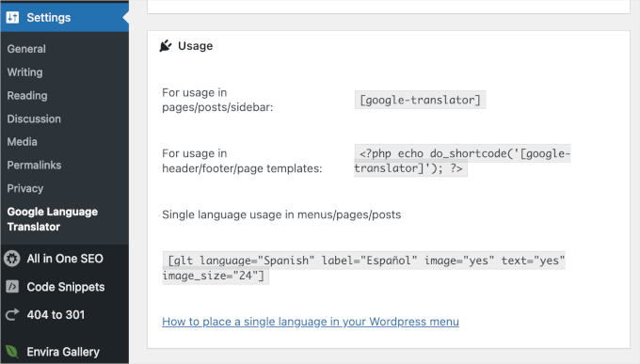Image resolution: width=640 pixels, height=364 pixels.
Task: Open the Settings menu
Action: click(x=65, y=18)
